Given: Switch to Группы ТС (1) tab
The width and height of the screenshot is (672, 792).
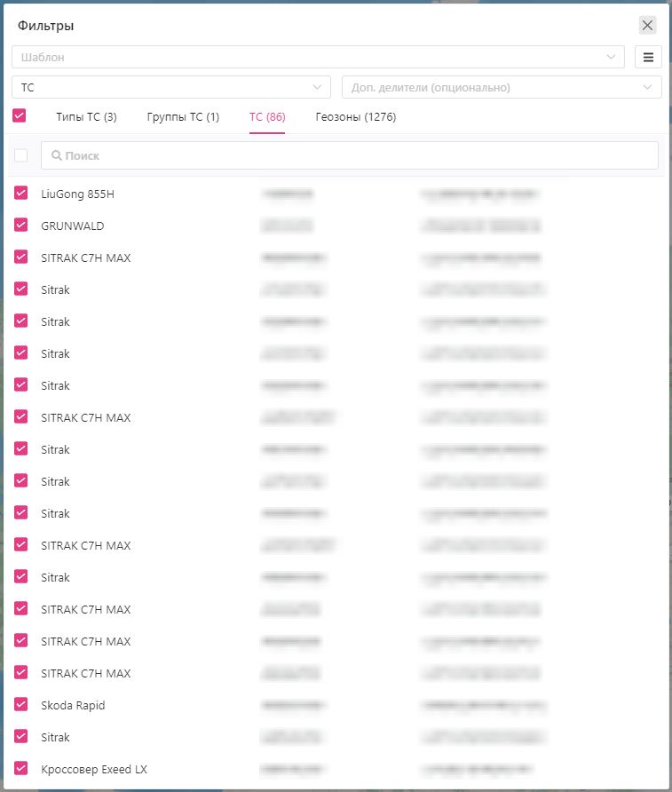Looking at the screenshot, I should click(183, 116).
